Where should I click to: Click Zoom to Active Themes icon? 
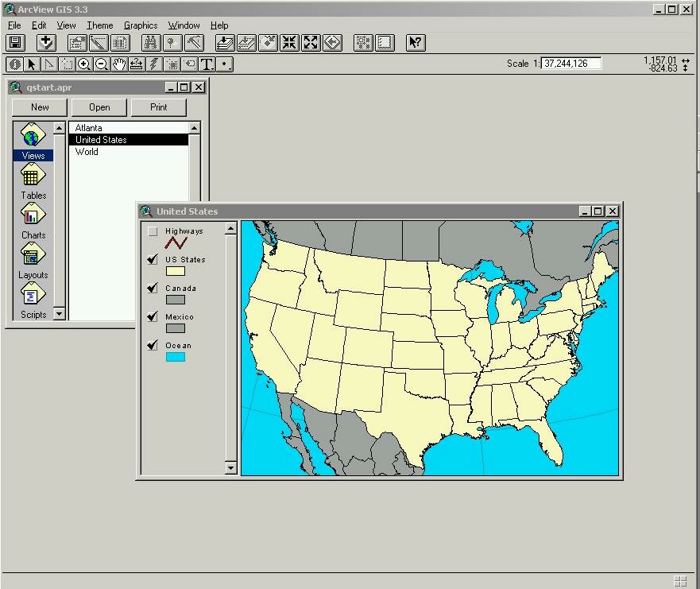pyautogui.click(x=246, y=43)
